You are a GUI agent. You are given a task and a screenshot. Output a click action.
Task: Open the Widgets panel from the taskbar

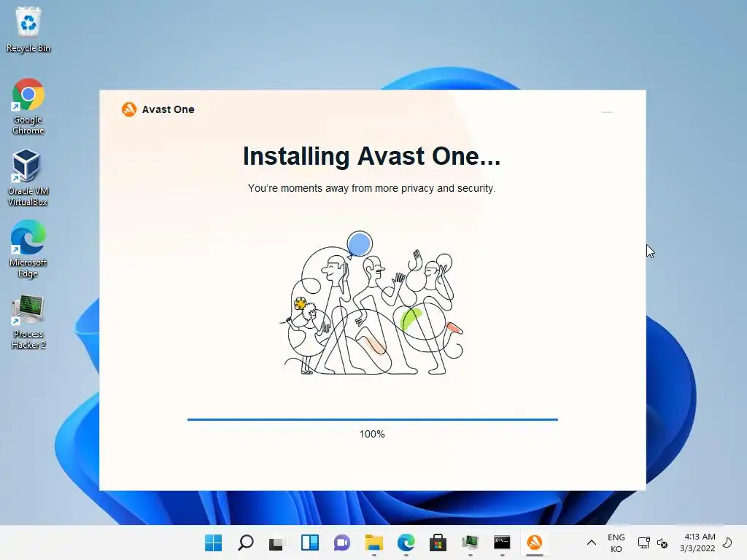coord(309,542)
